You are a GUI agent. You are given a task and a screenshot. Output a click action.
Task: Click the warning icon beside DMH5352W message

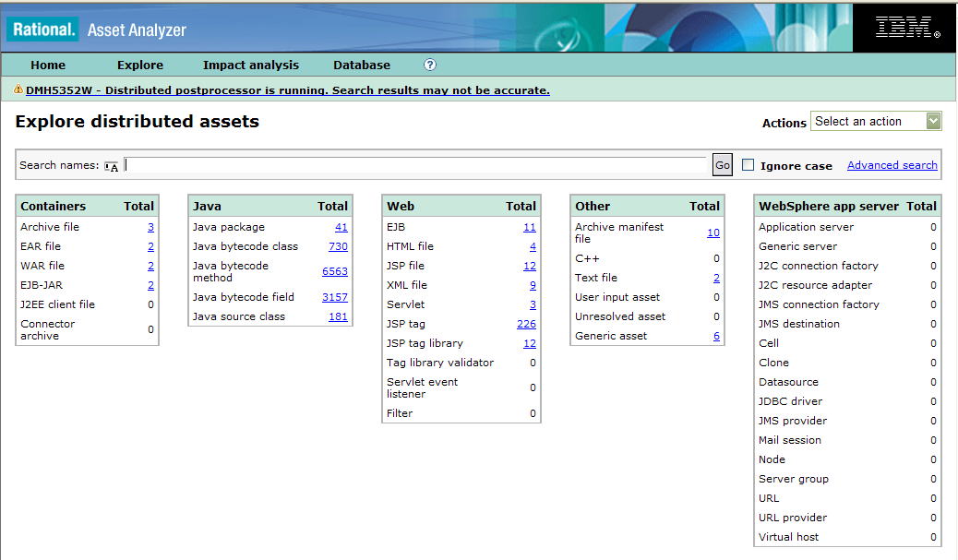pyautogui.click(x=18, y=90)
